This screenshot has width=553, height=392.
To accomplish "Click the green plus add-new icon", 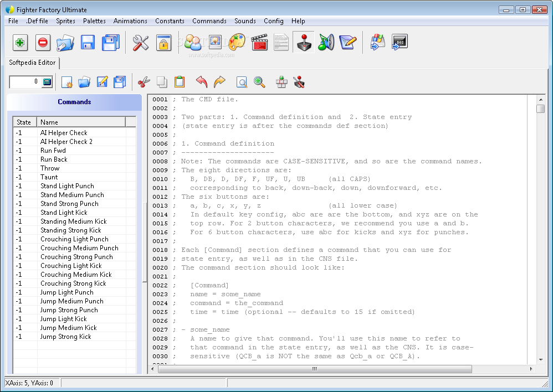I will click(20, 43).
